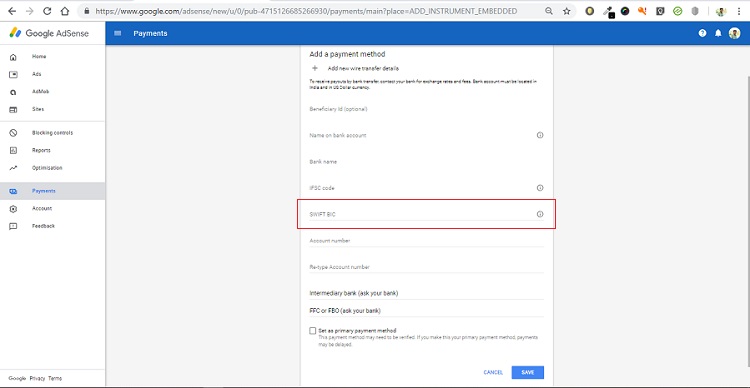Viewport: 750px width, 388px height.
Task: Open the Home menu item
Action: (53, 56)
